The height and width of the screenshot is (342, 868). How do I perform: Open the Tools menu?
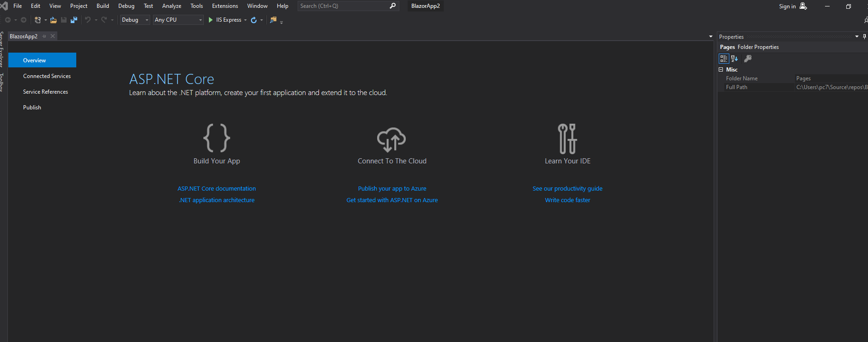[x=196, y=6]
